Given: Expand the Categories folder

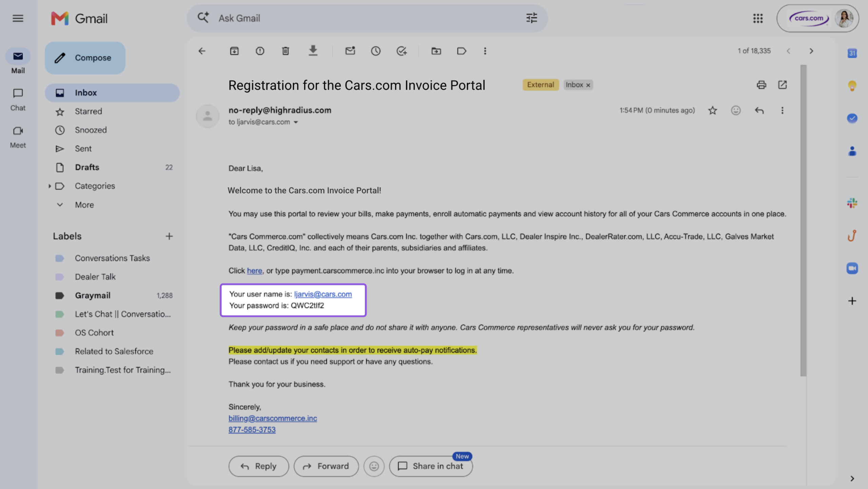Looking at the screenshot, I should click(50, 186).
